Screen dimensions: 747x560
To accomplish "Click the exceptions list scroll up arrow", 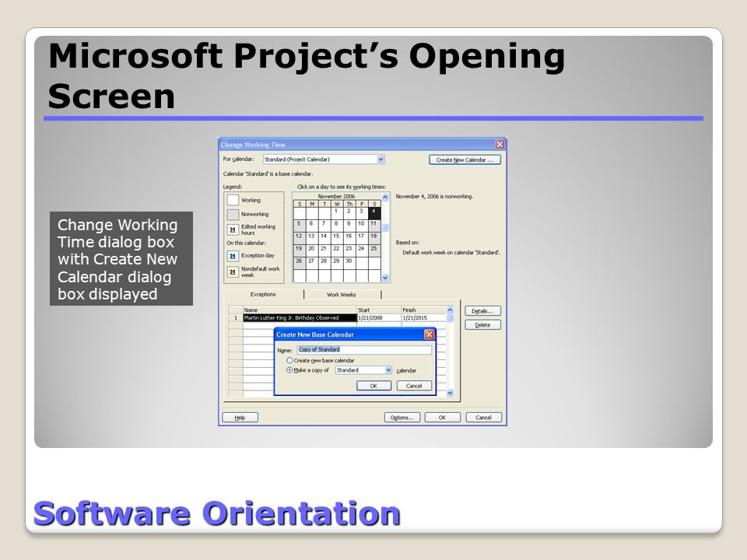I will [451, 310].
